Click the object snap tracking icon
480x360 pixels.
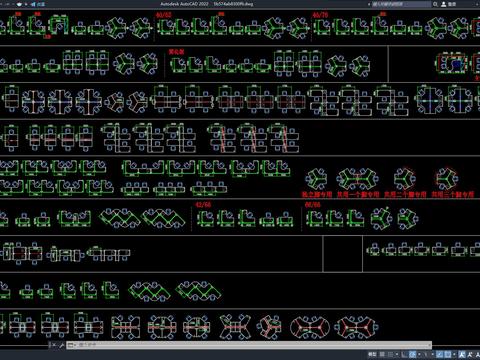point(440,354)
